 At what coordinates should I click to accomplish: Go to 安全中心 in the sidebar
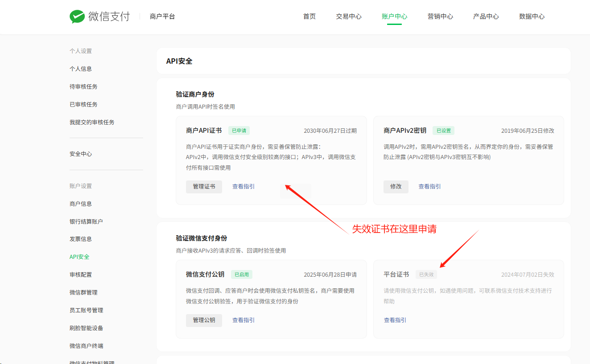pos(81,154)
